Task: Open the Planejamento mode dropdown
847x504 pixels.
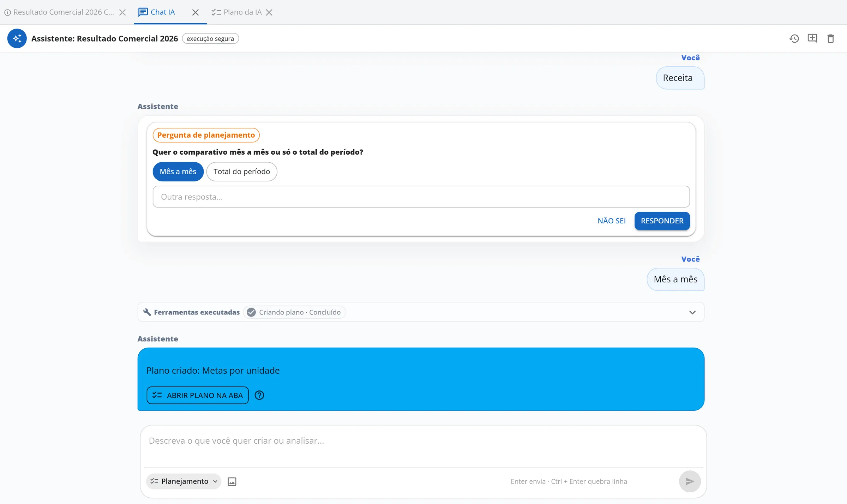Action: 184,481
